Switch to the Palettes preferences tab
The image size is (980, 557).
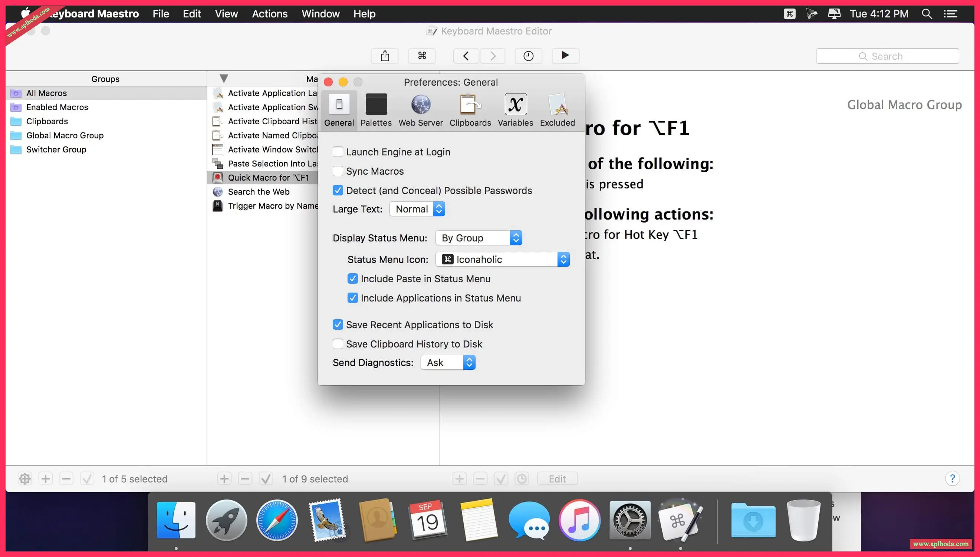tap(376, 110)
